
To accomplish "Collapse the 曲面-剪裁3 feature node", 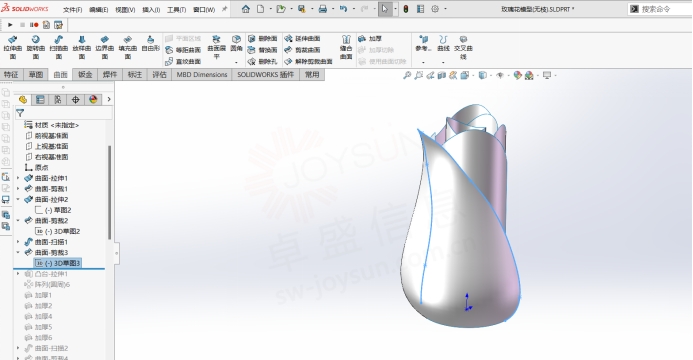I will (x=18, y=253).
